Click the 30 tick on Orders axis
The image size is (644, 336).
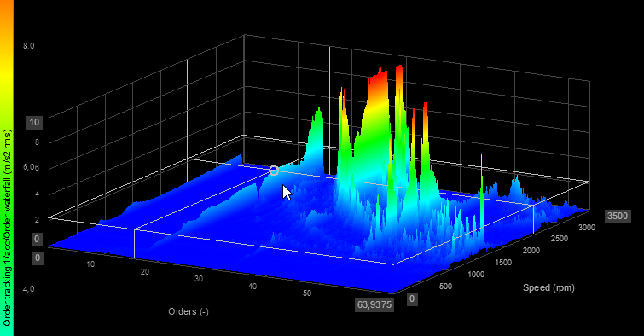pos(199,279)
